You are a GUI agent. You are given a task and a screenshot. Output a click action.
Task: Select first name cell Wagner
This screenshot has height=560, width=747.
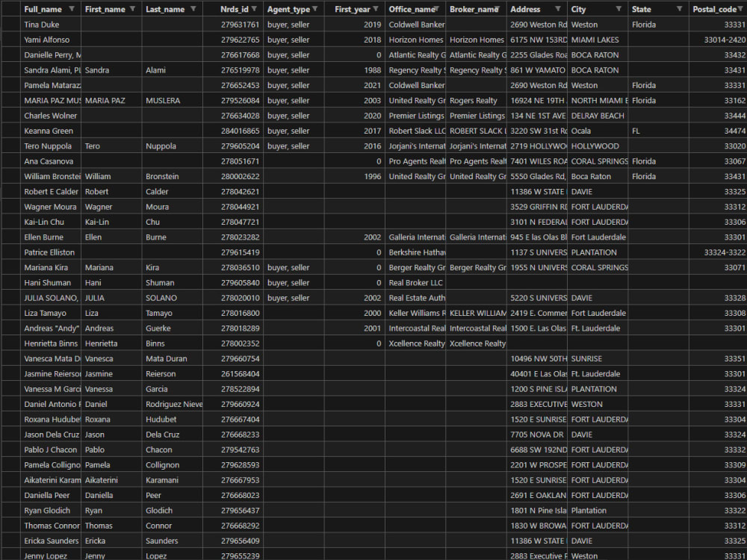click(x=111, y=207)
